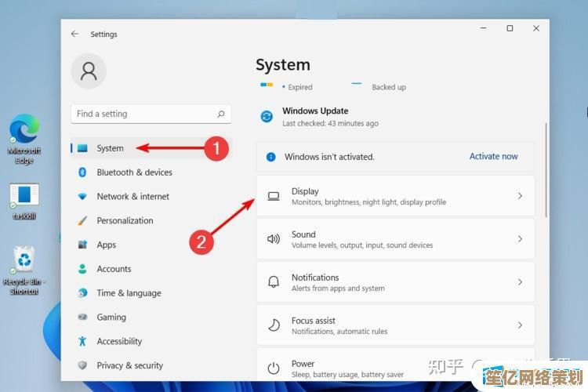588x392 pixels.
Task: Click the Sound speaker icon
Action: point(274,239)
